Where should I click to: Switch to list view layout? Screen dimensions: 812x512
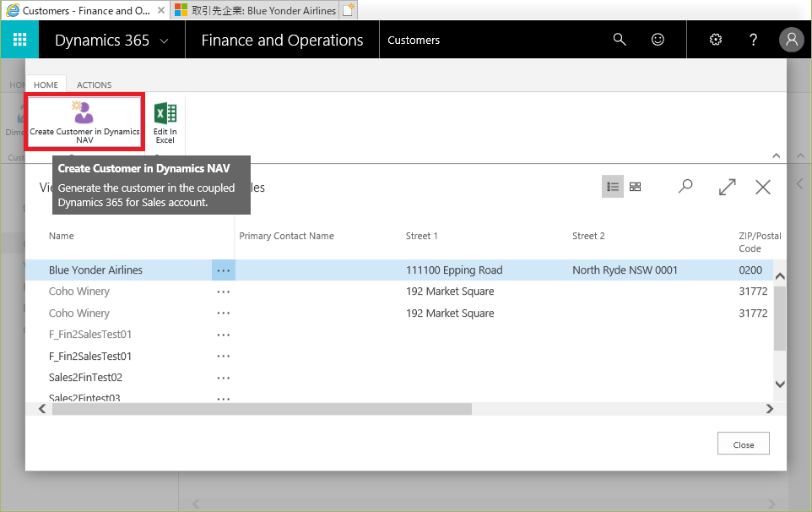click(613, 187)
